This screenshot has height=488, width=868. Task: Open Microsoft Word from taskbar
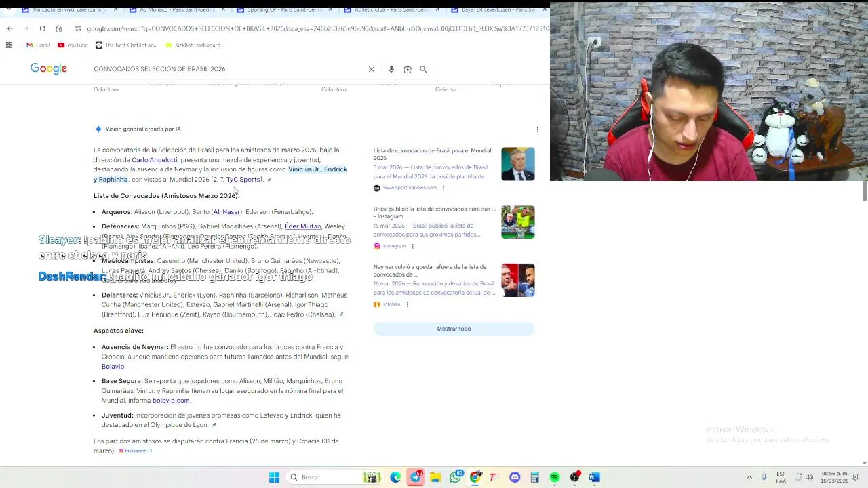point(594,477)
